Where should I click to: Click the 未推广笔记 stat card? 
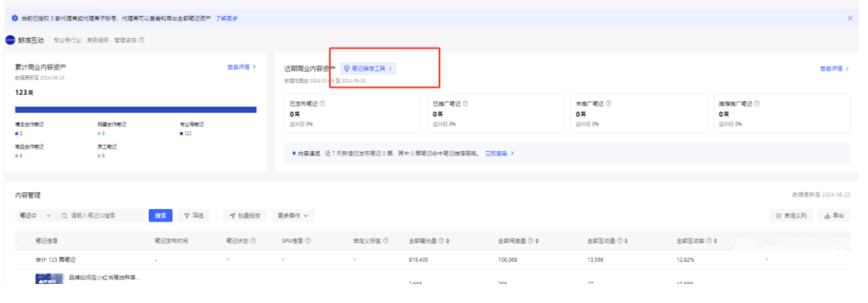click(639, 113)
